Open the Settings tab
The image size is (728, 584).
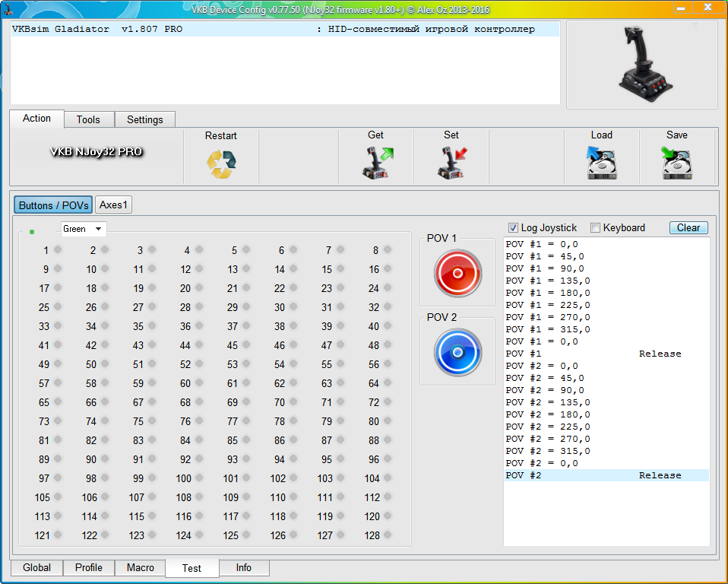coord(145,120)
